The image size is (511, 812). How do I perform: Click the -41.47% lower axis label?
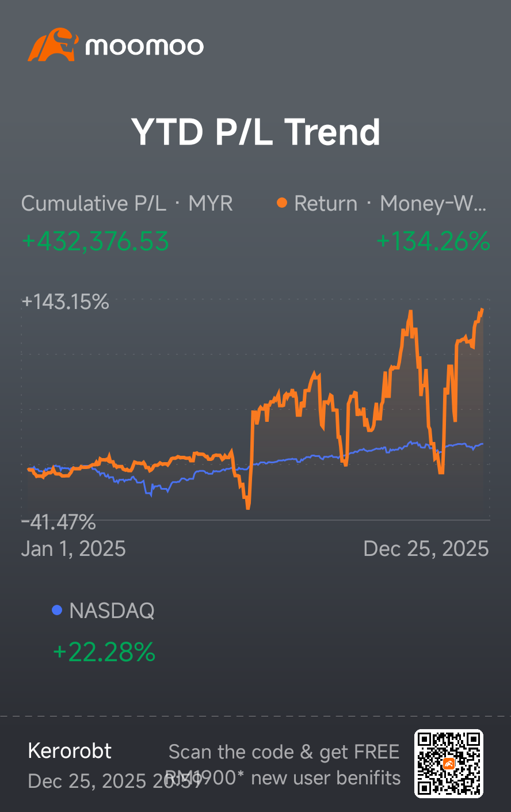click(x=58, y=523)
